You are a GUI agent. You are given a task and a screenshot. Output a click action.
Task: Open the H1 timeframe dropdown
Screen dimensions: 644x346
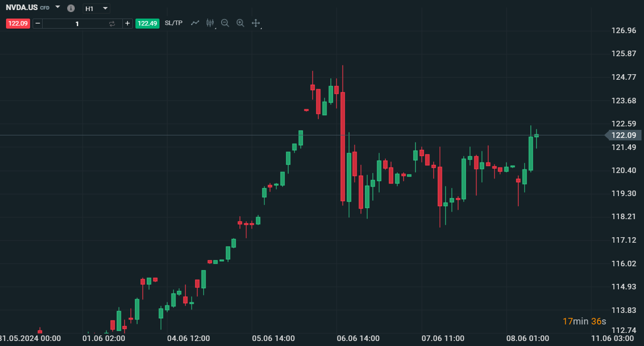point(97,9)
